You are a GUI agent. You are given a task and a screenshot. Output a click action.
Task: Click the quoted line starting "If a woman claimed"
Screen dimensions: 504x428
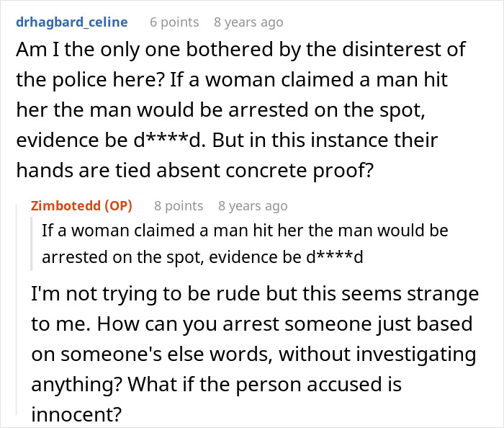click(x=245, y=231)
